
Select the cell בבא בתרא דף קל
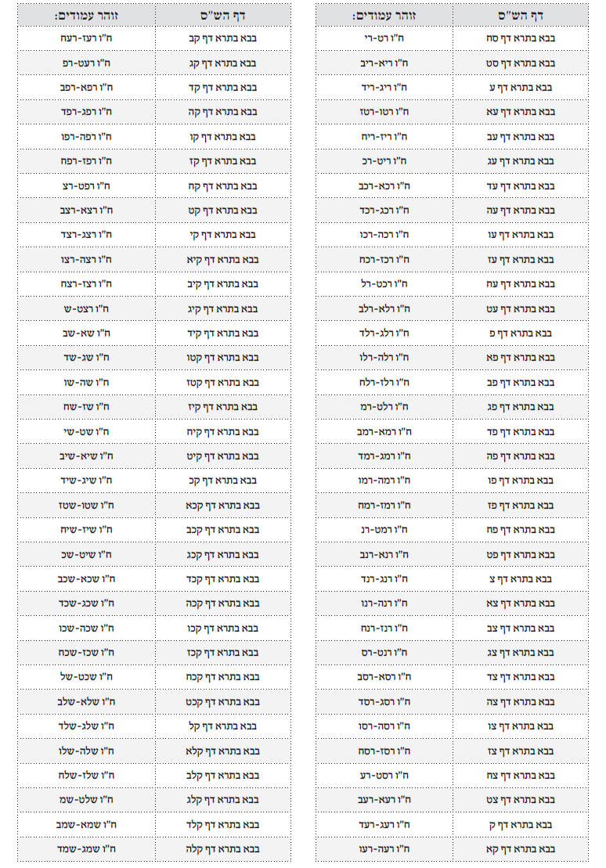coord(222,726)
